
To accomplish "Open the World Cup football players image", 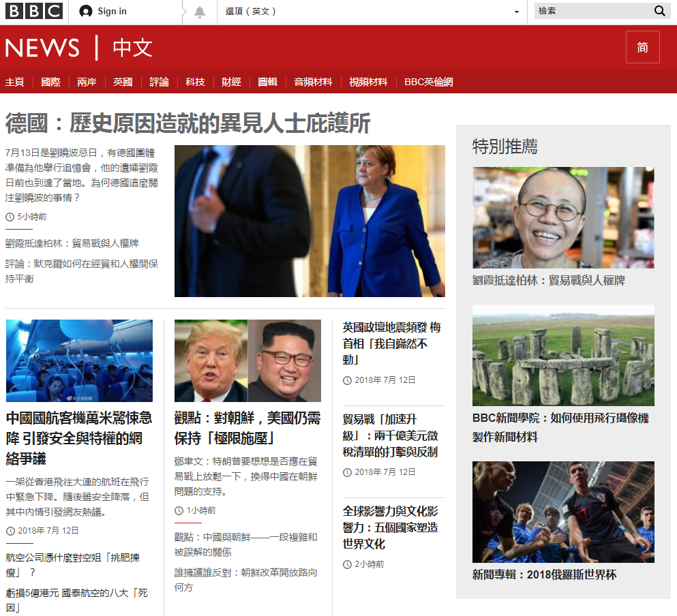I will pos(563,512).
